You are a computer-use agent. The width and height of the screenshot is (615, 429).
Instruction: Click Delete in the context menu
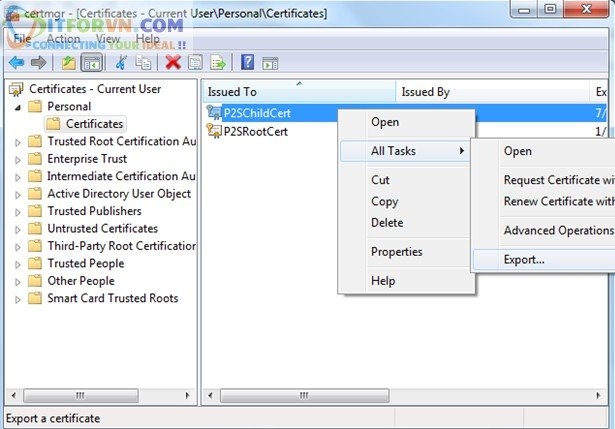(387, 222)
